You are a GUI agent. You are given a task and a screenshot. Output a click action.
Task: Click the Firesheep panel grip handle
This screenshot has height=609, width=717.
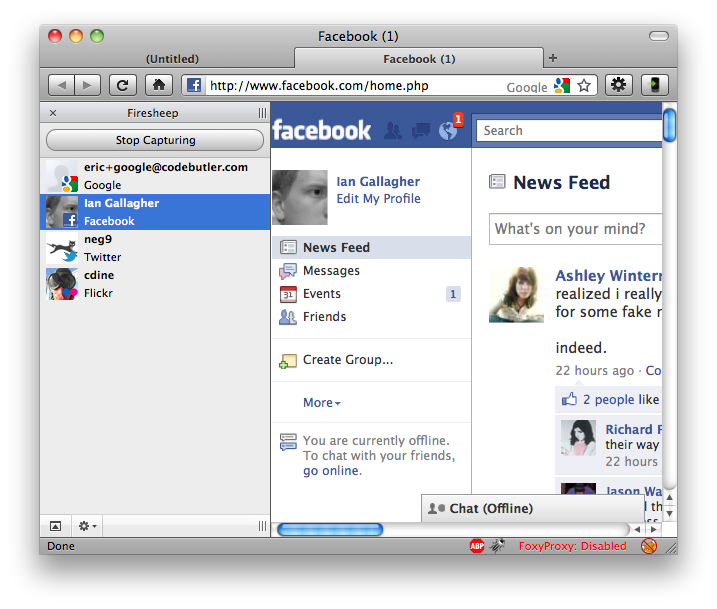click(x=262, y=113)
